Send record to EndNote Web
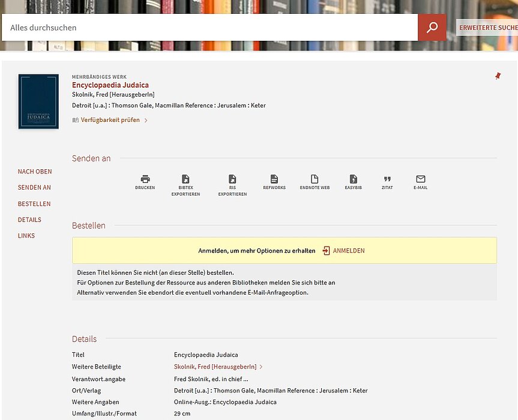The width and height of the screenshot is (518, 420). tap(315, 182)
